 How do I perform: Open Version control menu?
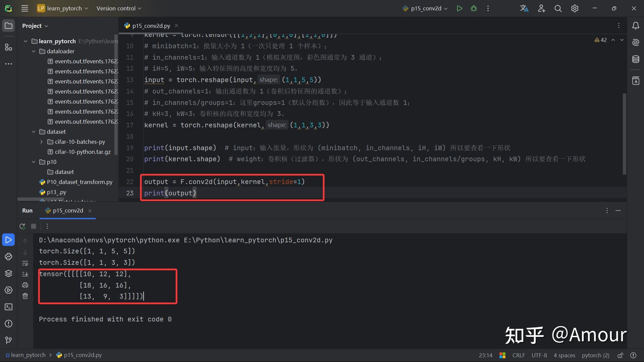(x=119, y=8)
